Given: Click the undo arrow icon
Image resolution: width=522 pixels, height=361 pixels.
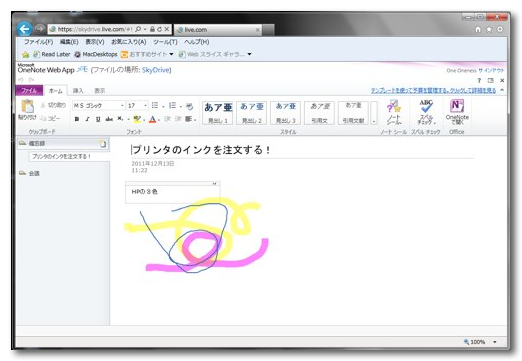Looking at the screenshot, I should [21, 80].
